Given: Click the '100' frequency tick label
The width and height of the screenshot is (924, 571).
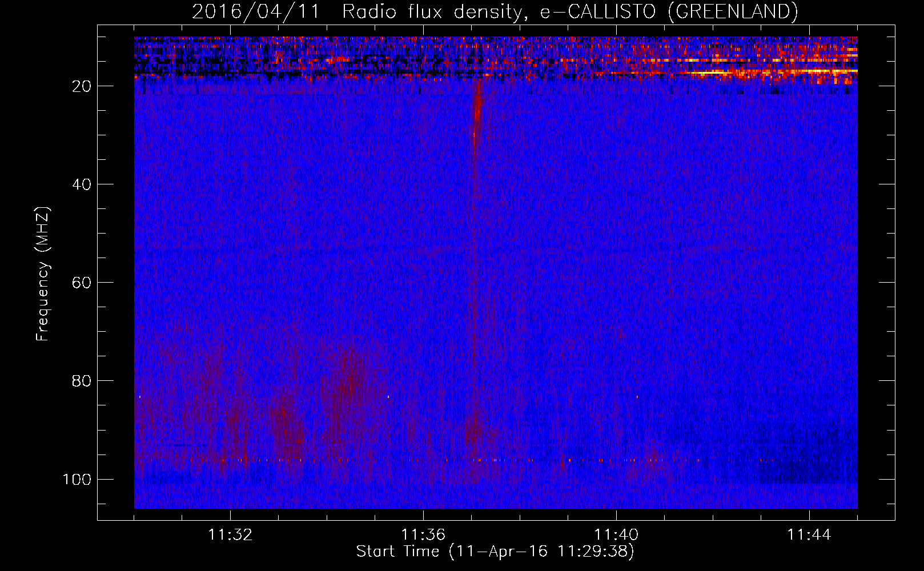Looking at the screenshot, I should pyautogui.click(x=77, y=479).
